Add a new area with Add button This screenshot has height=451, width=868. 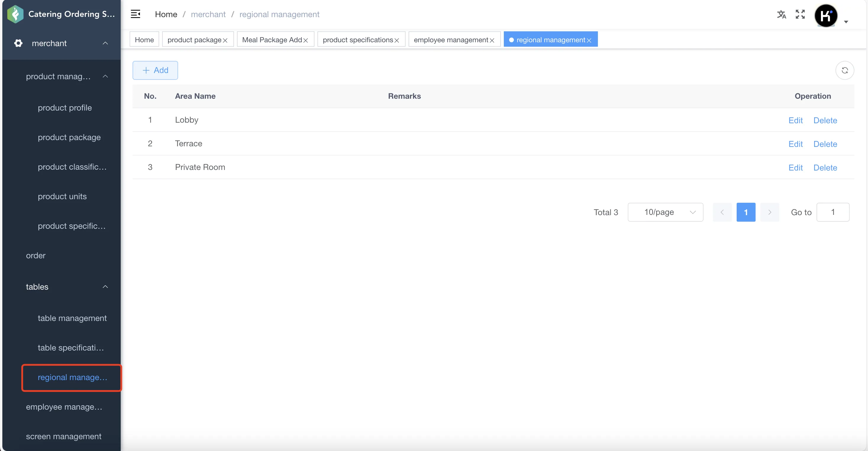(155, 70)
